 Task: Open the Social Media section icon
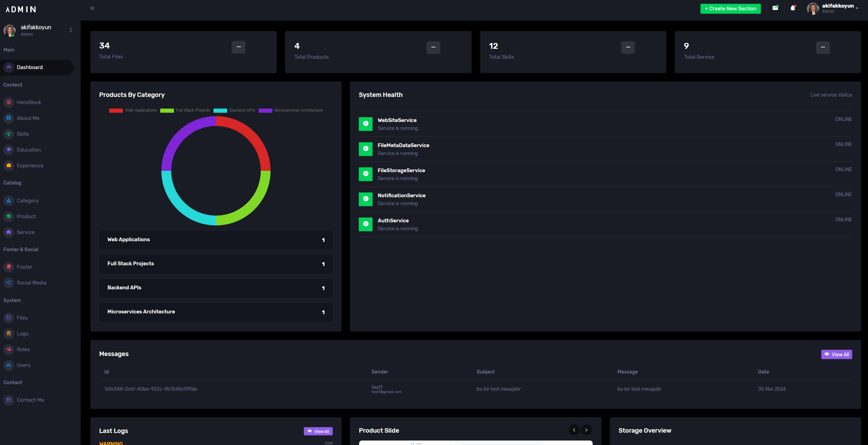8,282
